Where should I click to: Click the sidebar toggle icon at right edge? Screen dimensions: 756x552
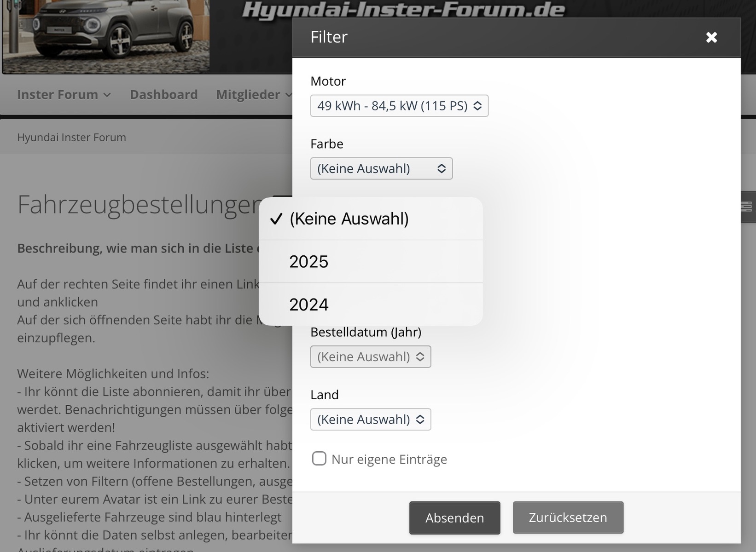747,207
